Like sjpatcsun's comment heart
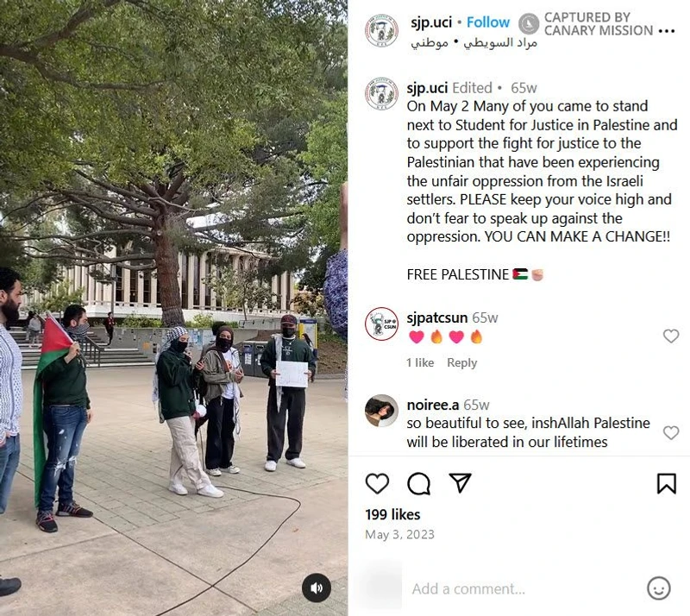 click(671, 336)
